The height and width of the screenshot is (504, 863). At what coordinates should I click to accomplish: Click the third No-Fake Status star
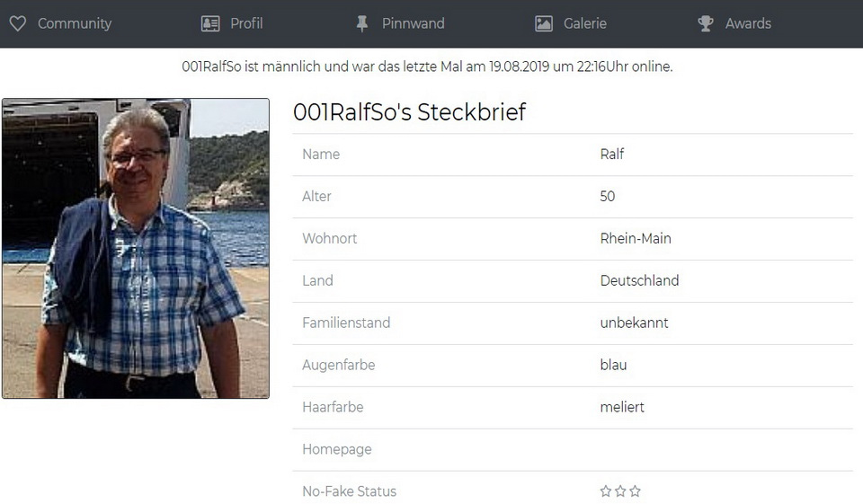[636, 491]
